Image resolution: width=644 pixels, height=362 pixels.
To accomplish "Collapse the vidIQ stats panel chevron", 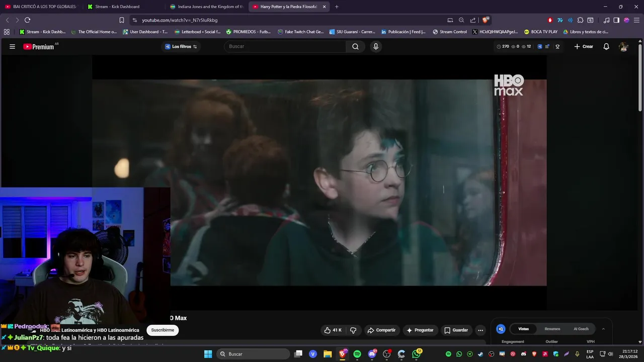I will point(603,329).
